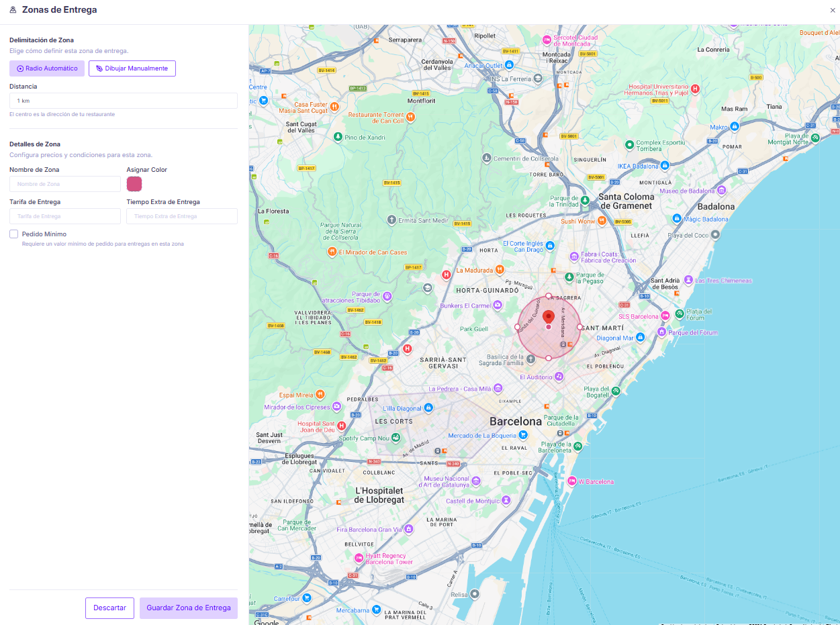Click La Madurada restaurant marker

coord(500,270)
